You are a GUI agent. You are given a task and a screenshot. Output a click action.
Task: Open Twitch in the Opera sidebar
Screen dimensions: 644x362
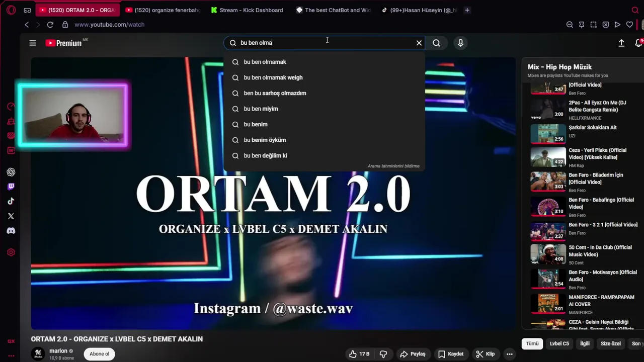[11, 187]
